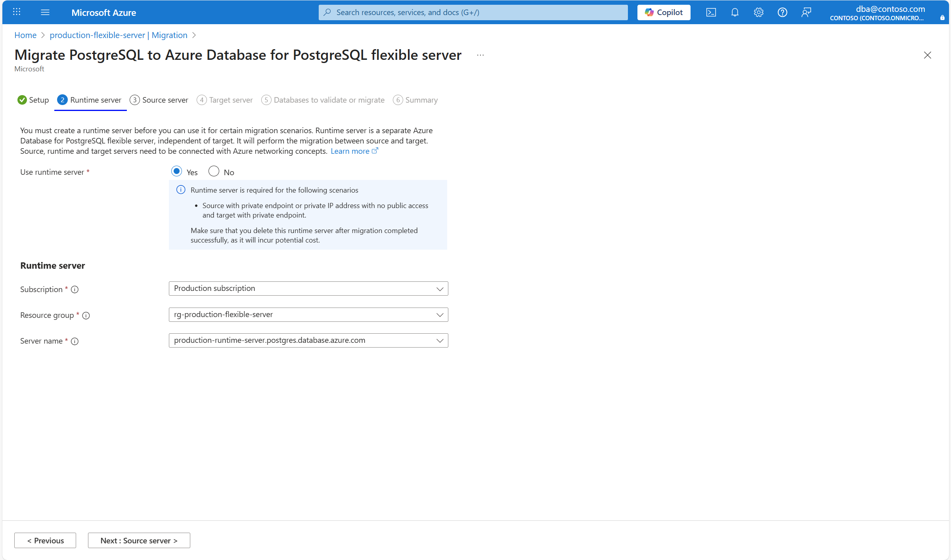Open the Azure portal menu hamburger icon
951x560 pixels.
pos(45,12)
